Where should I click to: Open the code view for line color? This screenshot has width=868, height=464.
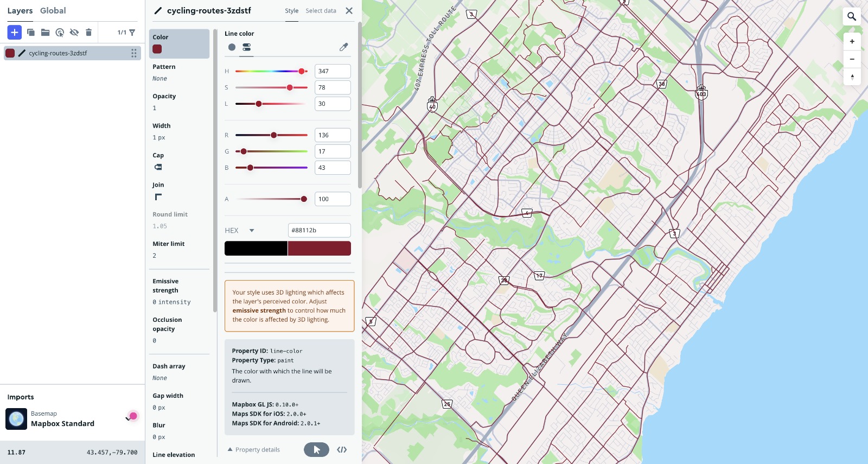(x=342, y=449)
